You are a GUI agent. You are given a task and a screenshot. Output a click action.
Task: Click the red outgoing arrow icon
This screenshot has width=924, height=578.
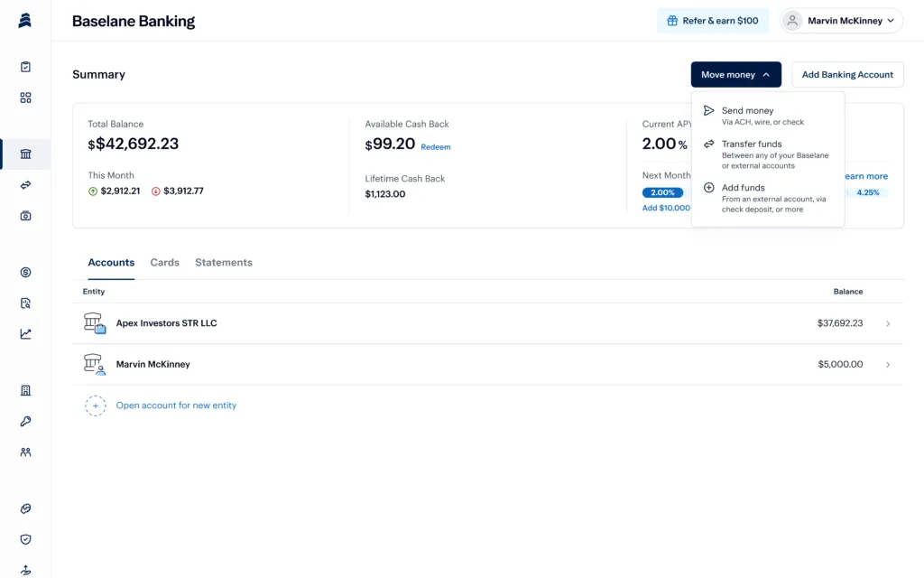[x=155, y=191]
